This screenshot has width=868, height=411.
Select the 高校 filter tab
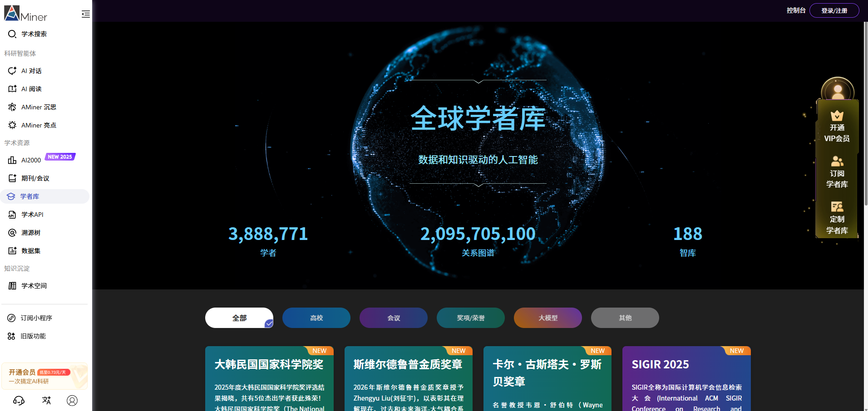(x=316, y=318)
